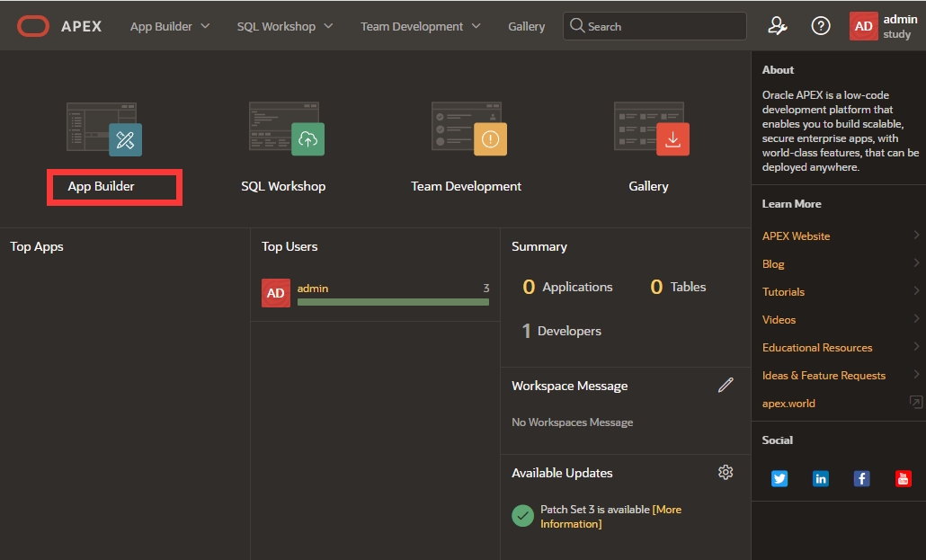Open the Team Development tile icon
926x560 pixels.
pyautogui.click(x=468, y=128)
